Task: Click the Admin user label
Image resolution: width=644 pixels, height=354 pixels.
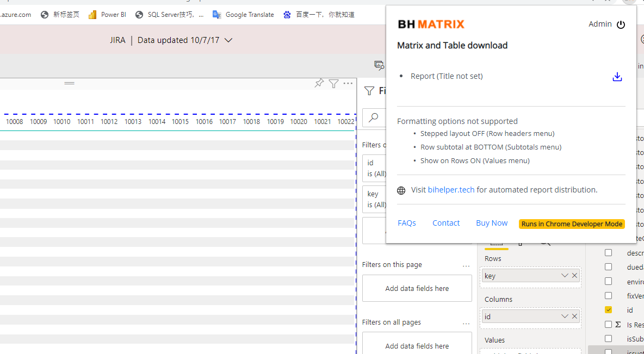Action: 600,24
